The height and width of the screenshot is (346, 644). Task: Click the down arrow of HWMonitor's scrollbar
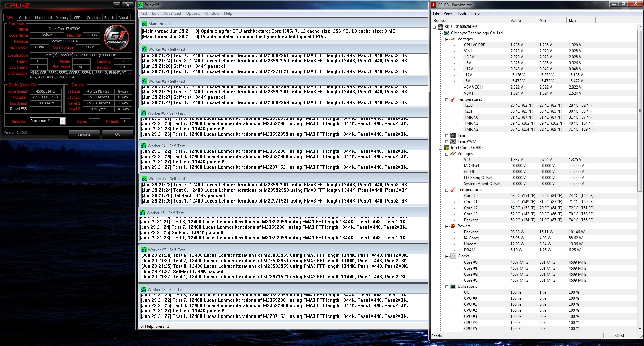(x=640, y=329)
